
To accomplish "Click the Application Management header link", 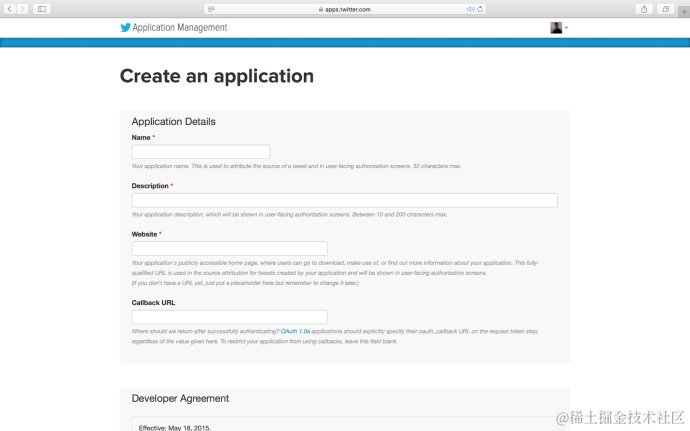I will 180,27.
